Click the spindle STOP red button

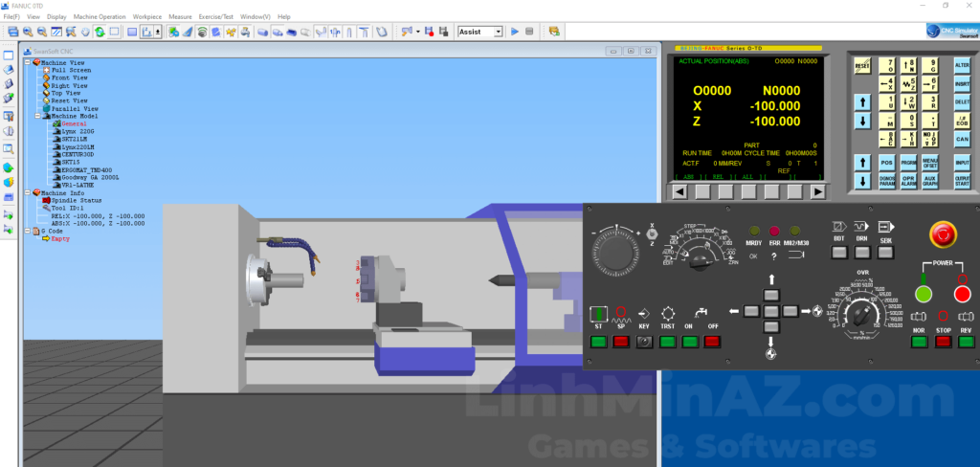coord(943,342)
